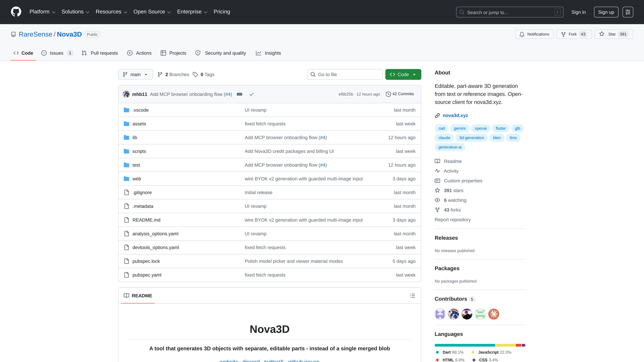Screen dimensions: 644x362
Task: Open the web folder
Action: tap(137, 179)
